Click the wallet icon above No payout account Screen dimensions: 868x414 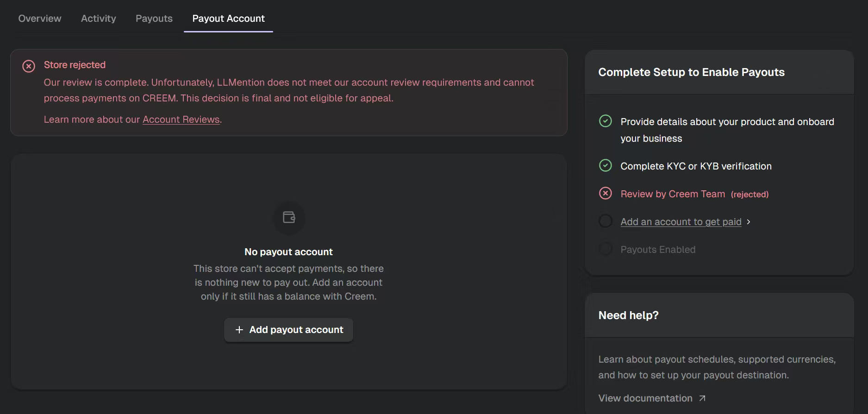click(289, 217)
